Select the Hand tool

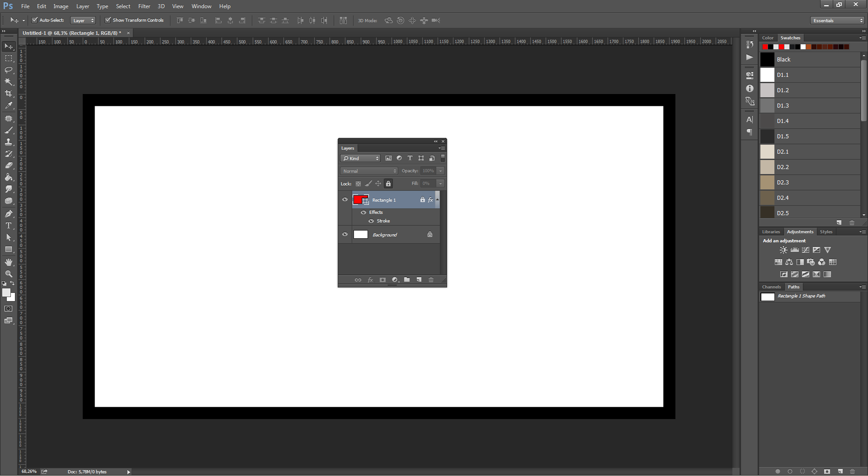9,262
